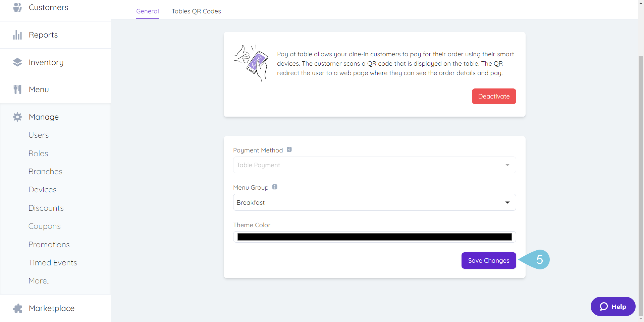Click the Payment Method info icon
The width and height of the screenshot is (644, 322).
(x=289, y=149)
